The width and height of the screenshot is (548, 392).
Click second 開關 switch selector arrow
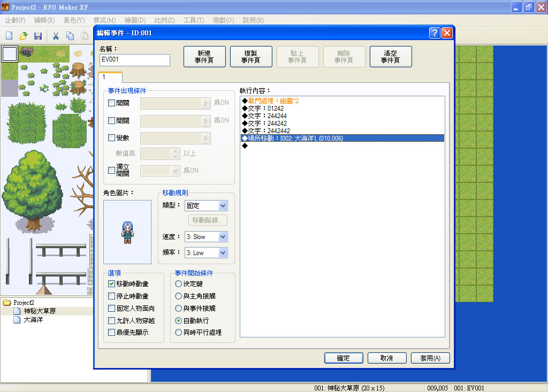pyautogui.click(x=205, y=121)
